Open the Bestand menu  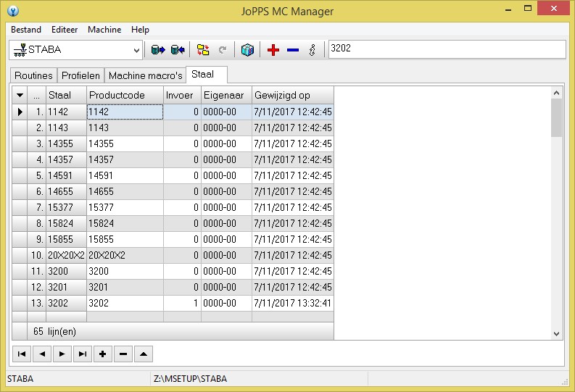26,30
